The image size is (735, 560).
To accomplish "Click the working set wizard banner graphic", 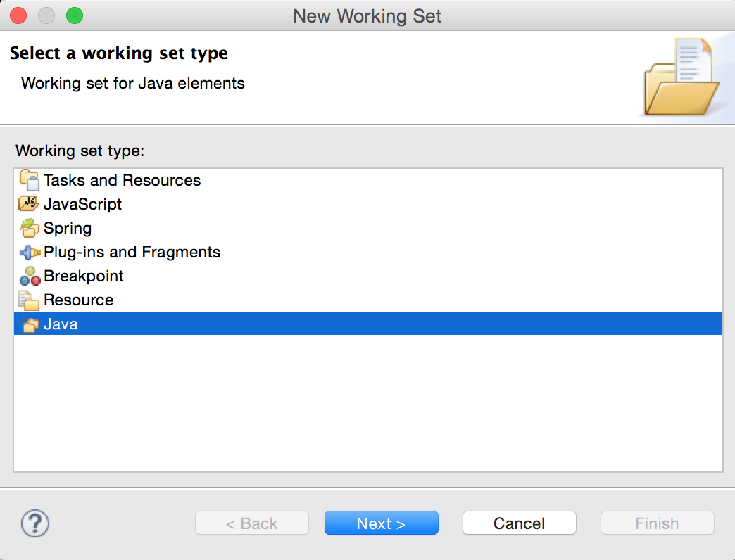I will pos(680,77).
